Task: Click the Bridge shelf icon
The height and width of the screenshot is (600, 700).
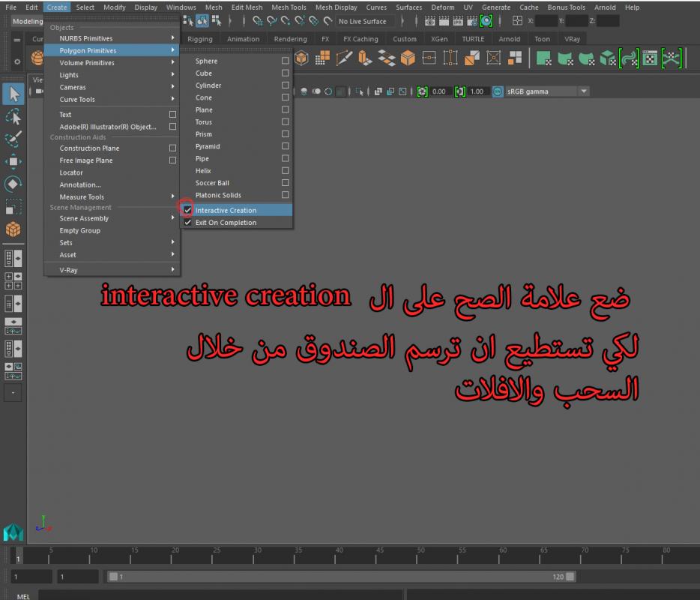Action: point(387,58)
